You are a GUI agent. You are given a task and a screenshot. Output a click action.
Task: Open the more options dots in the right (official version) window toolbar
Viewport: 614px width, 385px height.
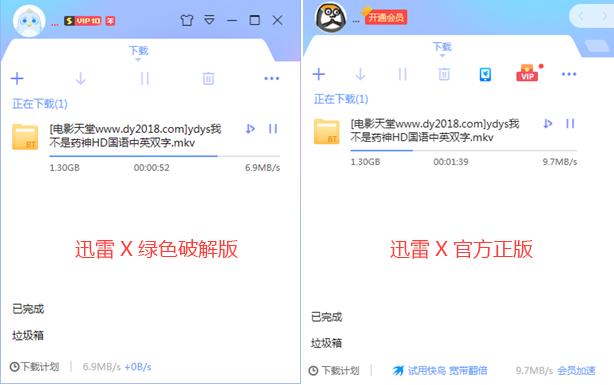point(569,74)
